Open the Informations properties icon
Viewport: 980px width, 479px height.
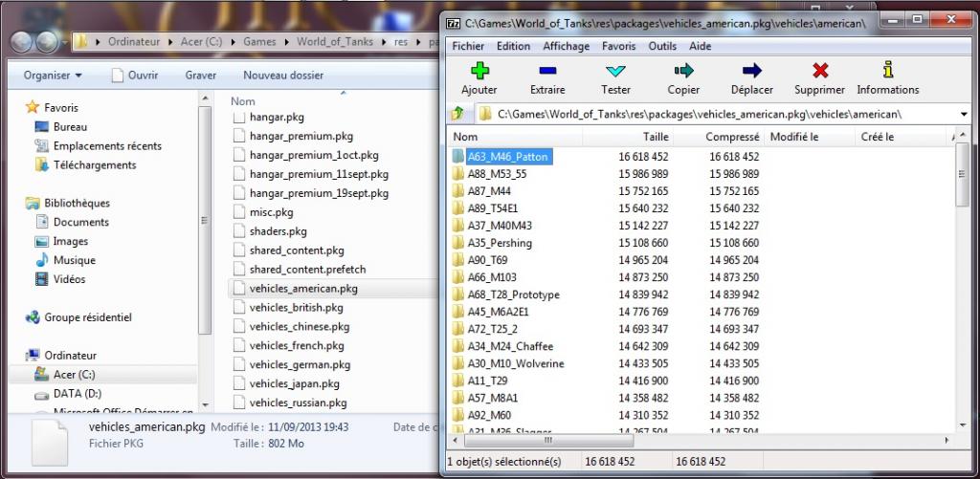[x=887, y=71]
